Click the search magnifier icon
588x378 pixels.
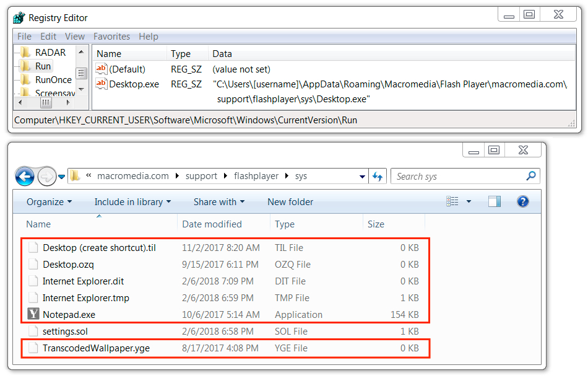tap(531, 175)
